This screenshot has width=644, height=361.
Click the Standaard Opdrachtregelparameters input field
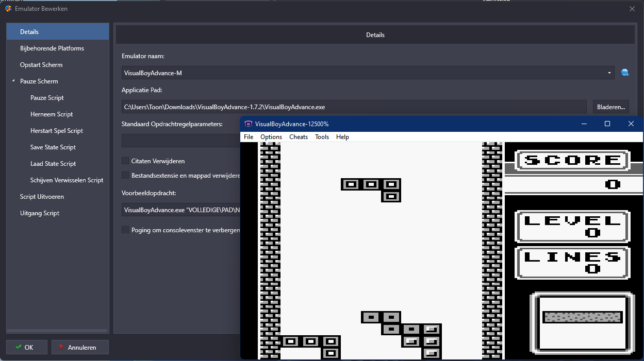click(x=181, y=141)
